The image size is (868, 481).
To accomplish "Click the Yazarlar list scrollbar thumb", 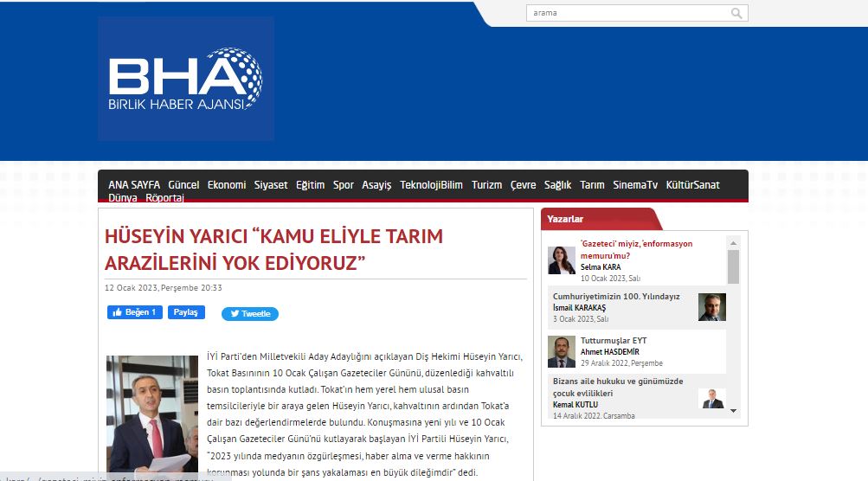I will pos(733,266).
